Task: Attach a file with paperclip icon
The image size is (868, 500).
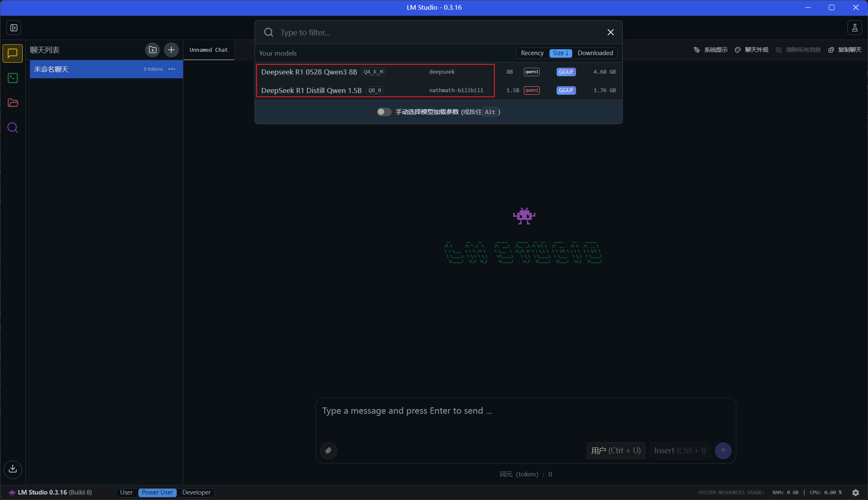Action: click(x=329, y=451)
